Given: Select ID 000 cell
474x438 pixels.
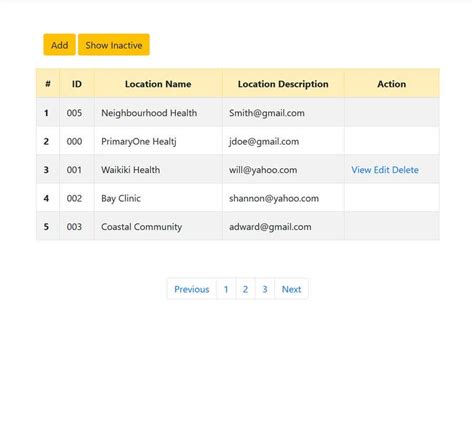Looking at the screenshot, I should (x=77, y=141).
